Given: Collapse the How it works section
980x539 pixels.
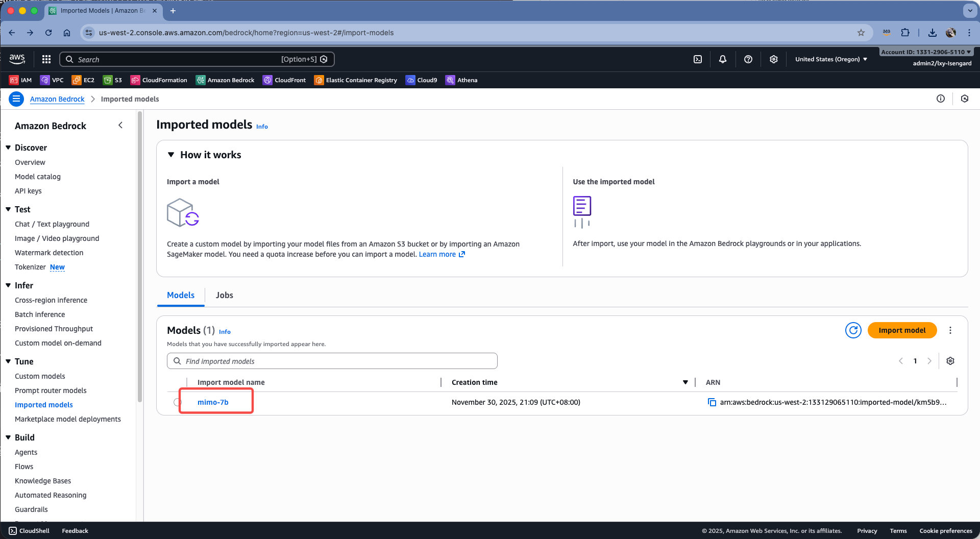Looking at the screenshot, I should pos(171,155).
